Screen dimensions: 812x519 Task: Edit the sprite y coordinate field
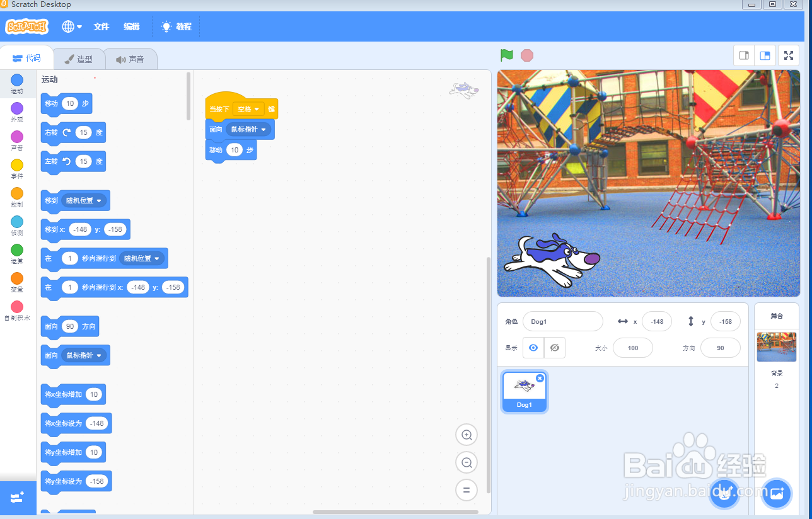pyautogui.click(x=726, y=321)
